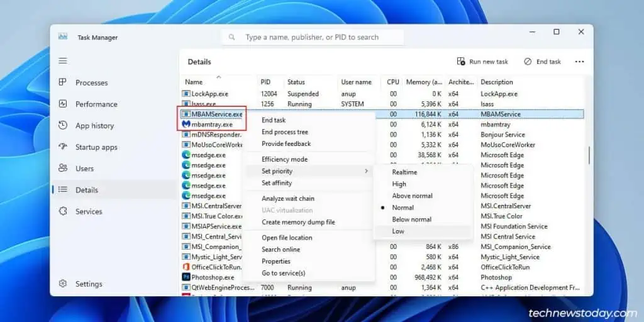This screenshot has width=644, height=322.
Task: Choose End process tree menu item
Action: [x=309, y=132]
